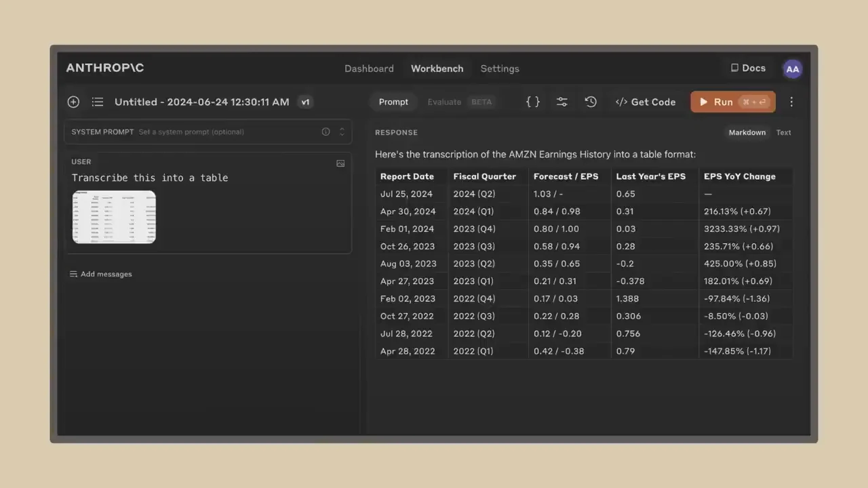Click the Anthropic logo
This screenshot has height=488, width=868.
105,68
